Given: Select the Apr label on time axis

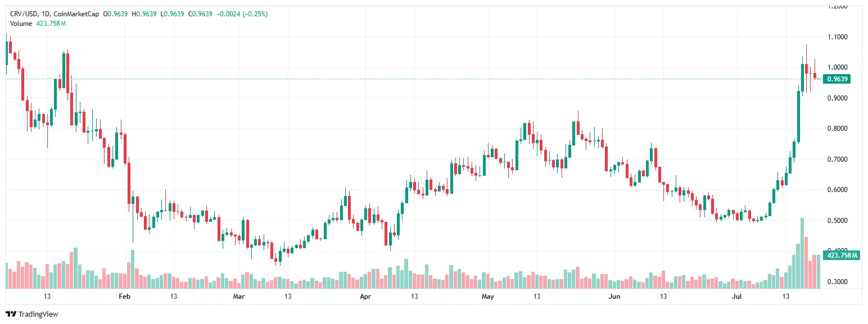Looking at the screenshot, I should 365,296.
